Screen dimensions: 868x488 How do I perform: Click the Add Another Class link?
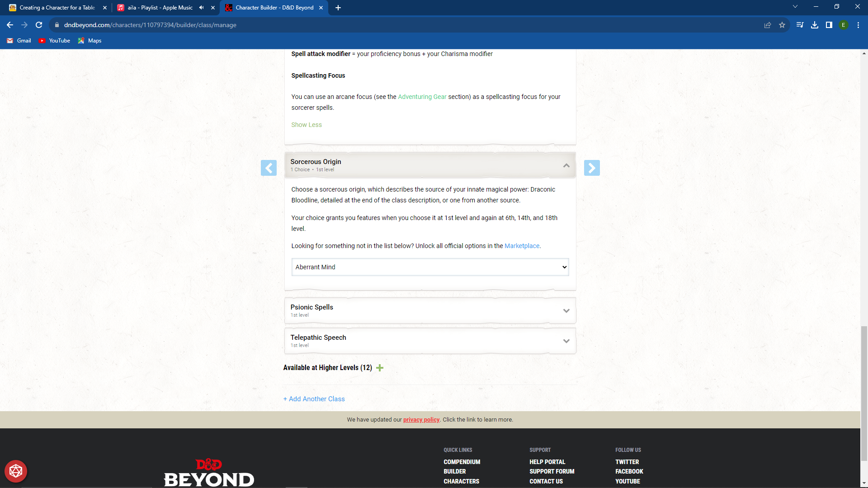tap(314, 399)
